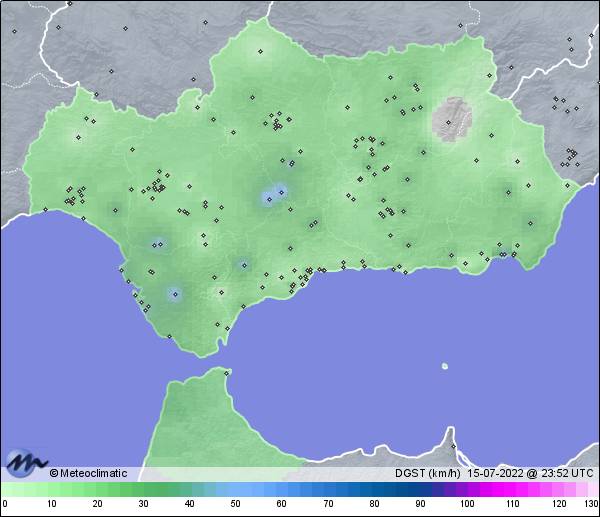600x517 pixels.
Task: Click the Meteoclimatic wave logo
Action: tap(26, 462)
